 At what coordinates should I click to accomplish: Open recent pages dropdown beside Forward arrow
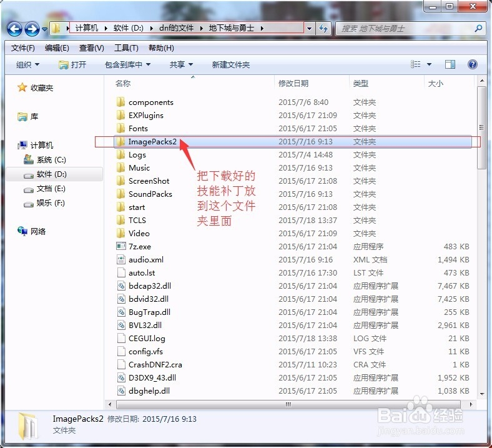(44, 29)
